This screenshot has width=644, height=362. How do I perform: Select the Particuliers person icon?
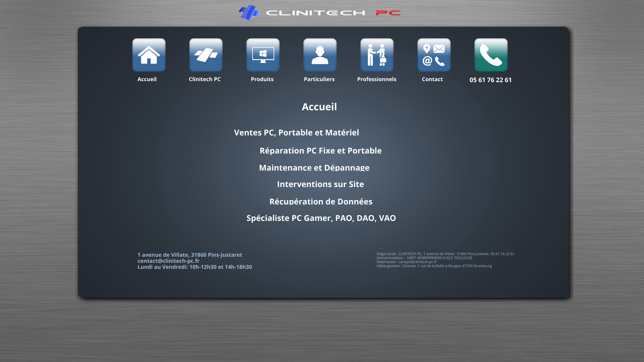320,55
